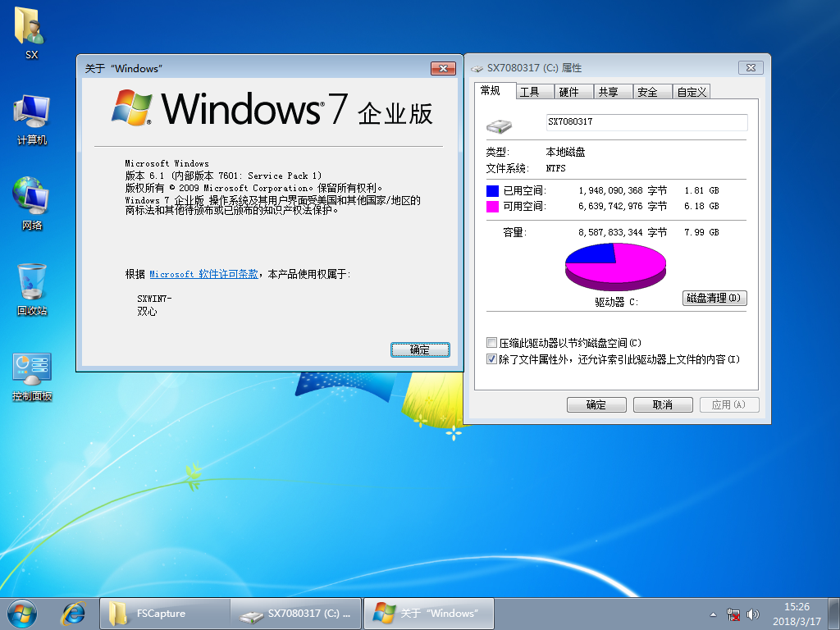Click the volume label field SX7080317
This screenshot has height=630, width=840.
pyautogui.click(x=646, y=122)
